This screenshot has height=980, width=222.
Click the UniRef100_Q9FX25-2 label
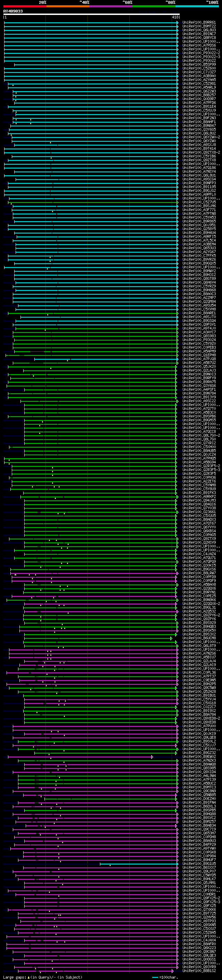click(x=201, y=898)
